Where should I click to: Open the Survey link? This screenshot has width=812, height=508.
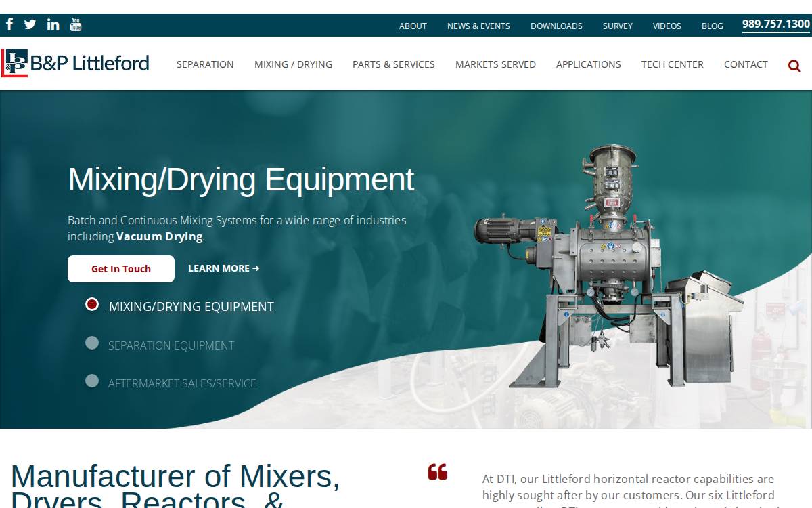point(618,26)
